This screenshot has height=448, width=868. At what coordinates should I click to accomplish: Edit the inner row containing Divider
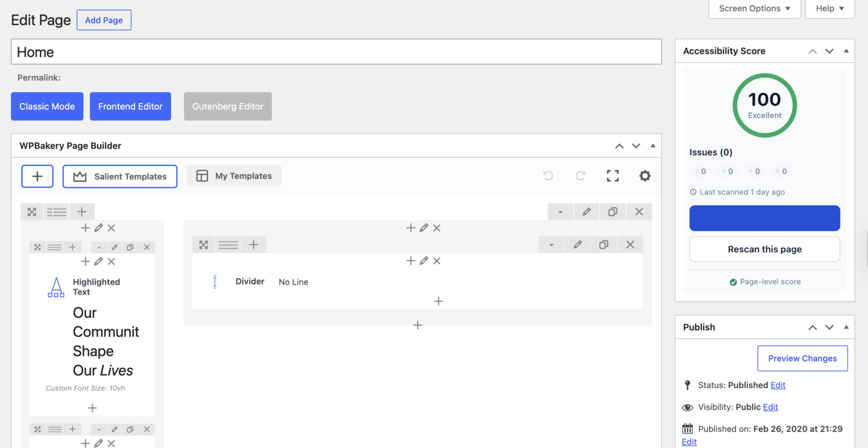point(578,245)
